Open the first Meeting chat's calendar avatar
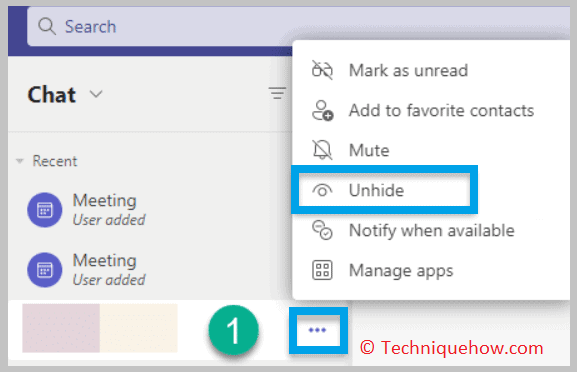This screenshot has height=372, width=577. [45, 210]
